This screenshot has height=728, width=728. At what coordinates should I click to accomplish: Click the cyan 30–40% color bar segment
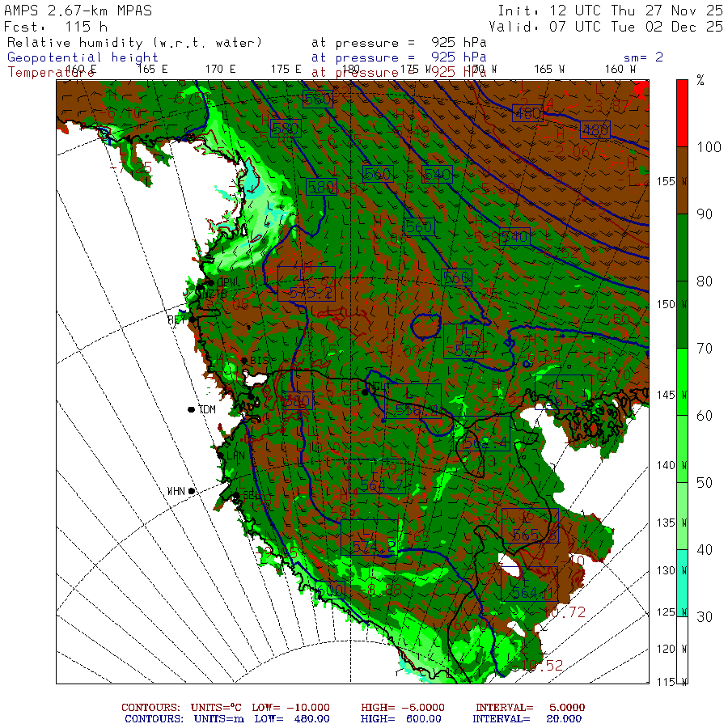682,583
